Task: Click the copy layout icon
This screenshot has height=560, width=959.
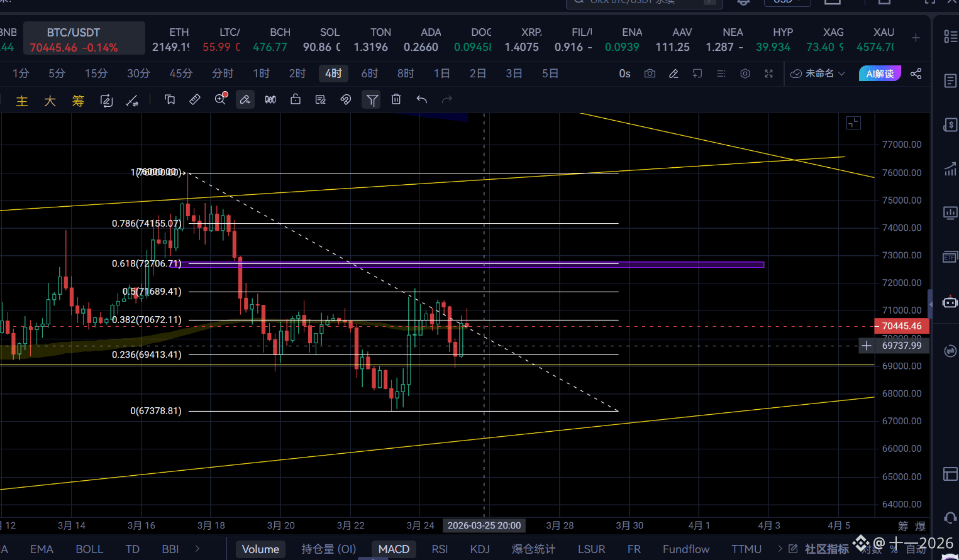Action: pyautogui.click(x=170, y=99)
